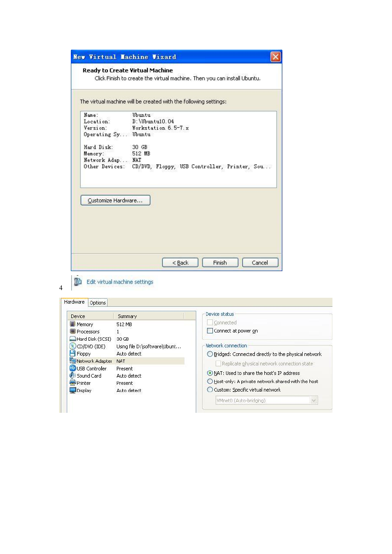Select the USB Controller row label
This screenshot has width=392, height=554.
point(92,369)
